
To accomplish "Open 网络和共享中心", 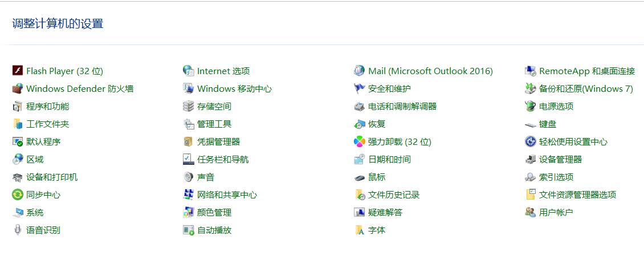I will point(227,194).
